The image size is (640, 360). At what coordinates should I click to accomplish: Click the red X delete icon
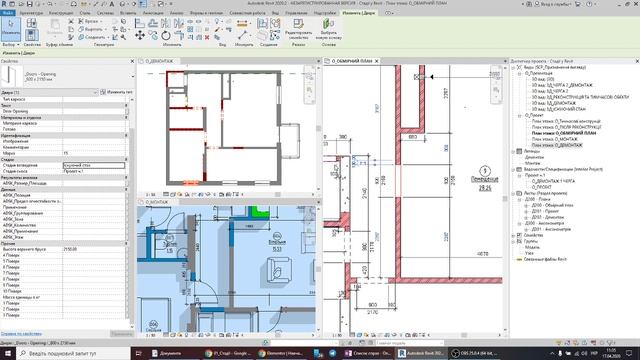pyautogui.click(x=207, y=37)
